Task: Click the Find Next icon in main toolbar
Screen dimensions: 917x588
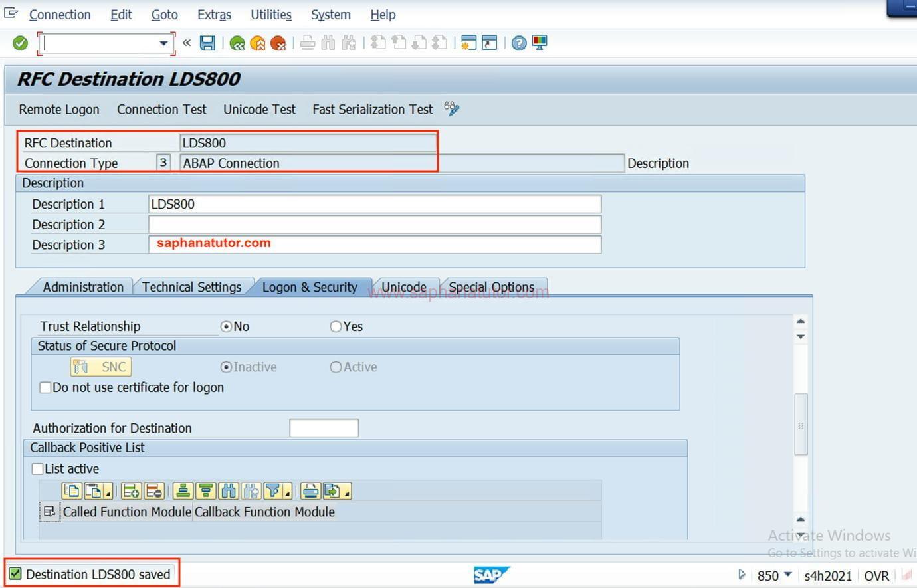Action: [349, 43]
